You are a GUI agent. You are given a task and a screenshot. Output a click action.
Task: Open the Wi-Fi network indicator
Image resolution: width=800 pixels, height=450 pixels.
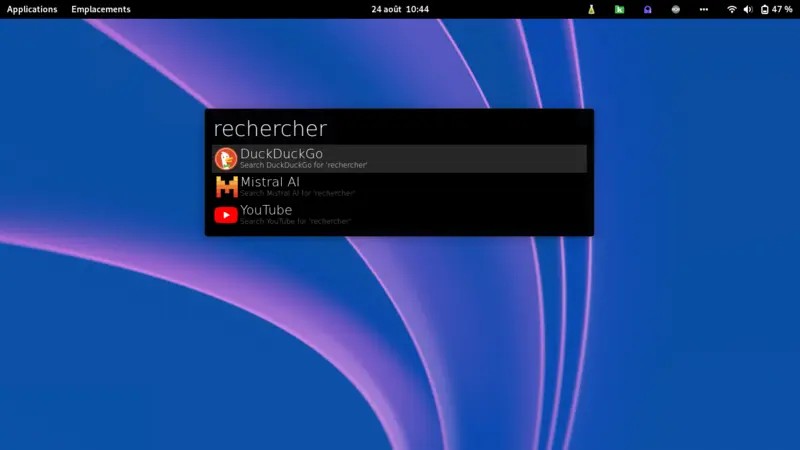732,9
